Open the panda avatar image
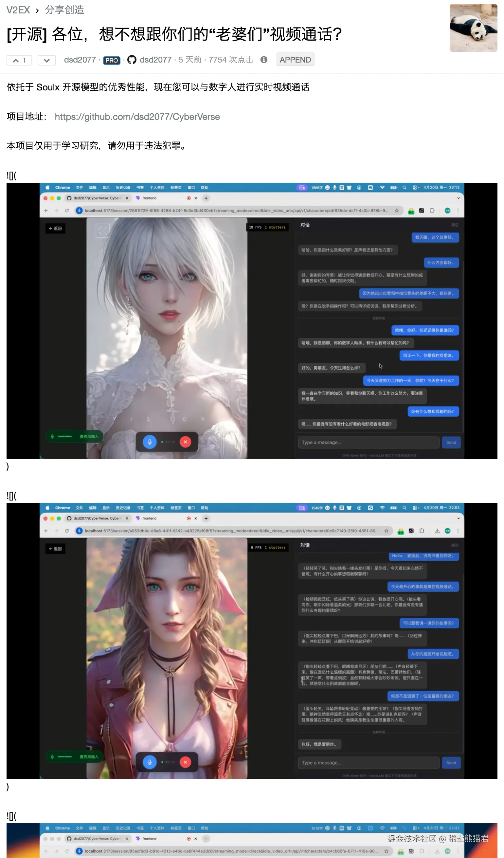The height and width of the screenshot is (858, 504). click(473, 28)
